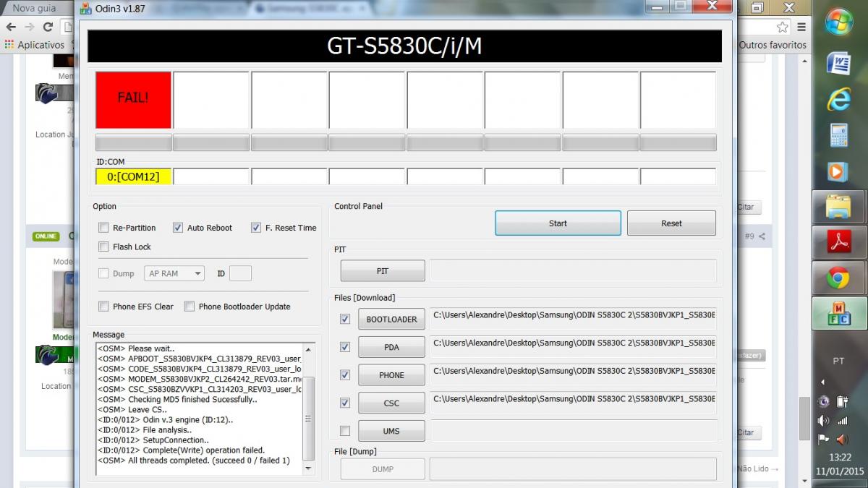Screen dimensions: 868x488
Task: Go back in the Chrome browser
Action: (x=11, y=27)
